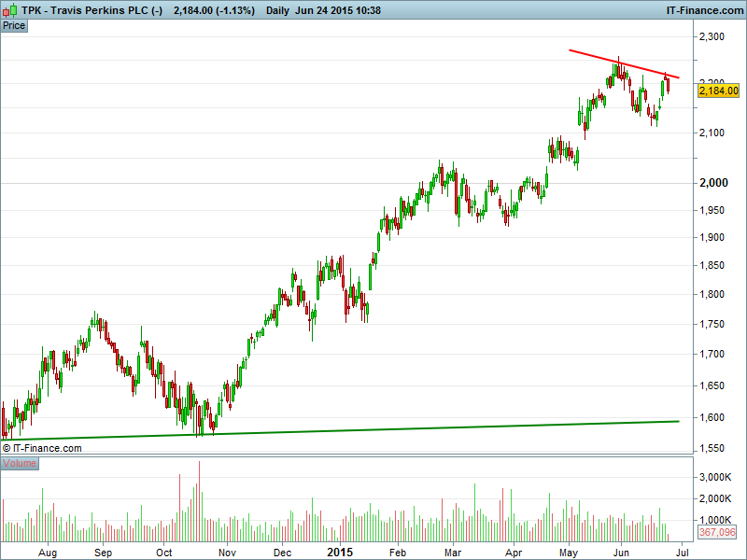The width and height of the screenshot is (747, 560).
Task: Select the Volume panel label
Action: pos(20,463)
